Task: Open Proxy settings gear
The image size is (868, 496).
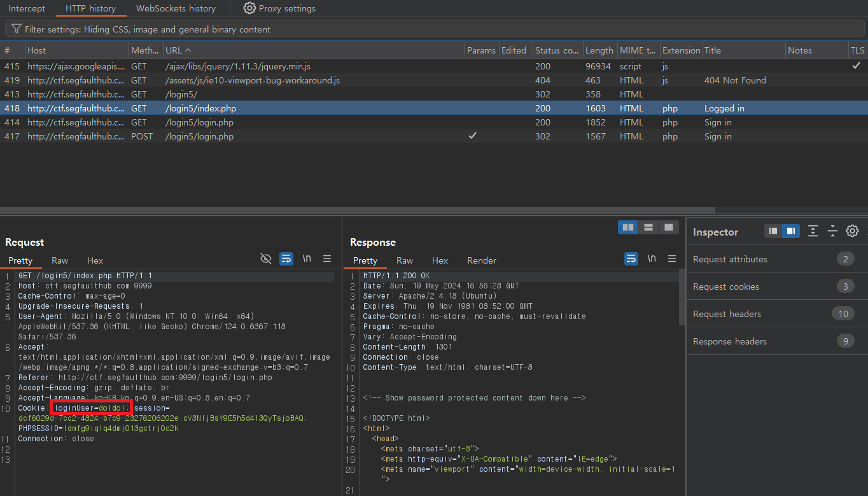Action: 249,8
